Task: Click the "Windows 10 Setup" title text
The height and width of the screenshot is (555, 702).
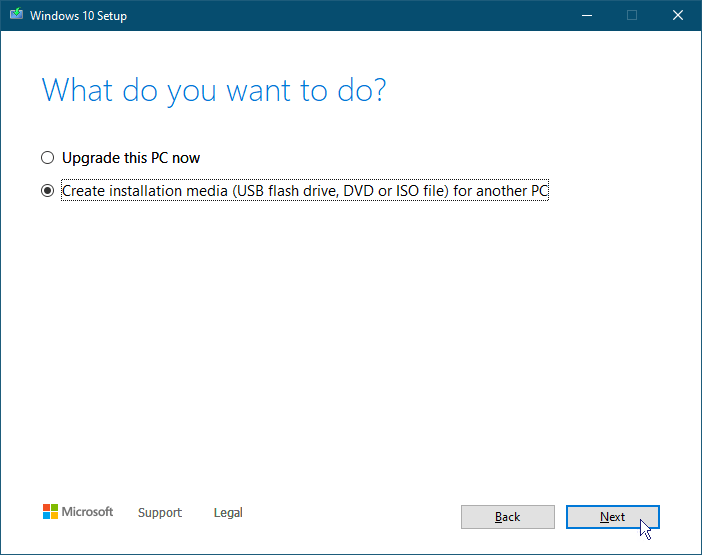Action: pyautogui.click(x=78, y=16)
